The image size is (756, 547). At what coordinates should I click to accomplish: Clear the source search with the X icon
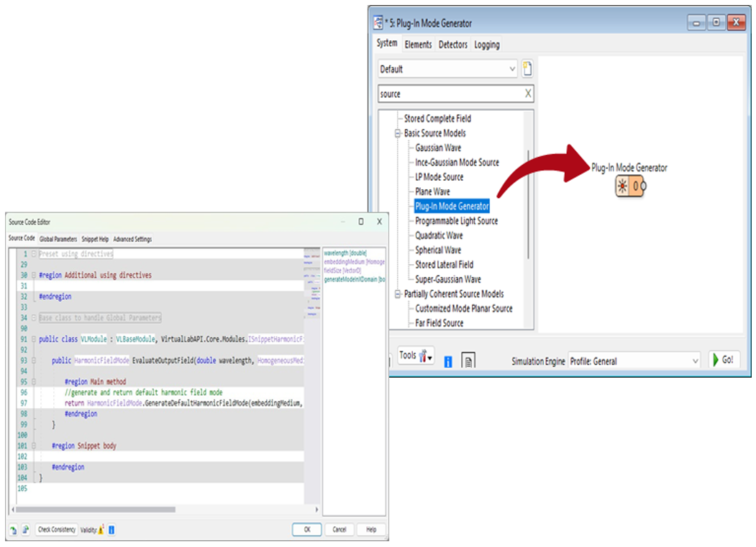pyautogui.click(x=527, y=94)
